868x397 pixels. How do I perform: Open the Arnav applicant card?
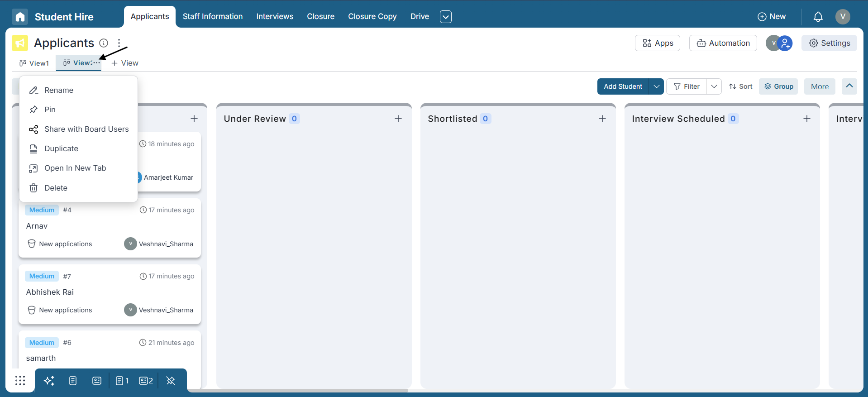tap(110, 228)
